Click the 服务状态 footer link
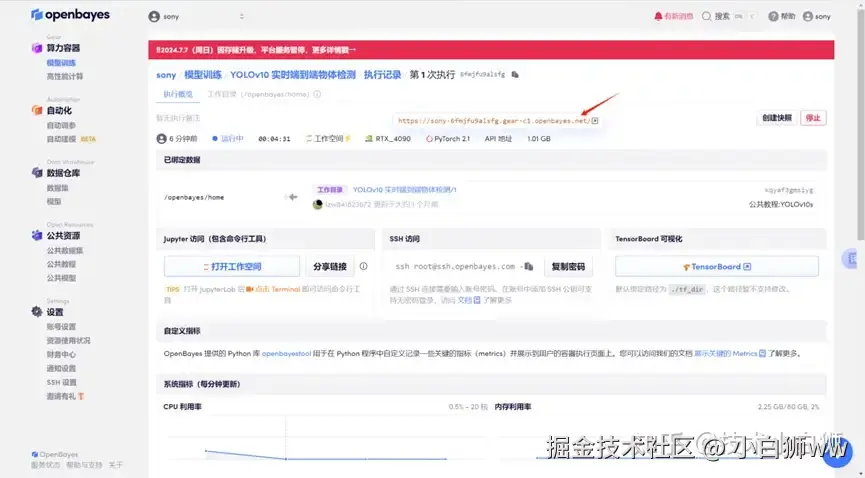865x478 pixels. pos(45,465)
